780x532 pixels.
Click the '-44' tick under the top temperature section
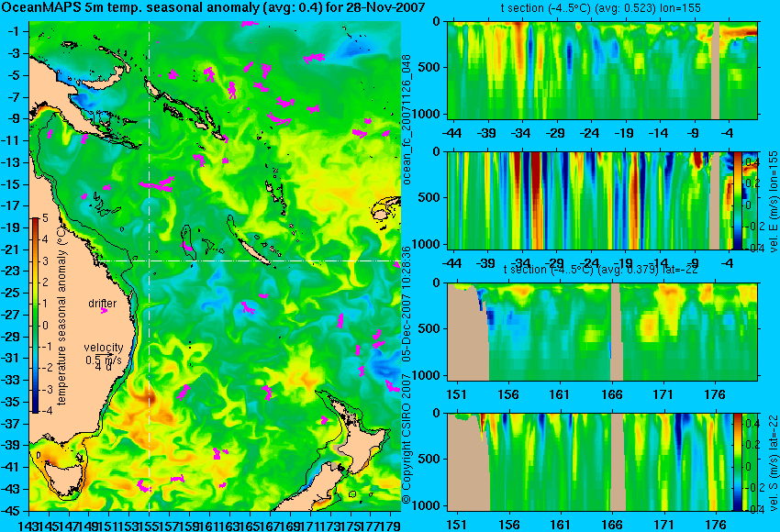[451, 133]
